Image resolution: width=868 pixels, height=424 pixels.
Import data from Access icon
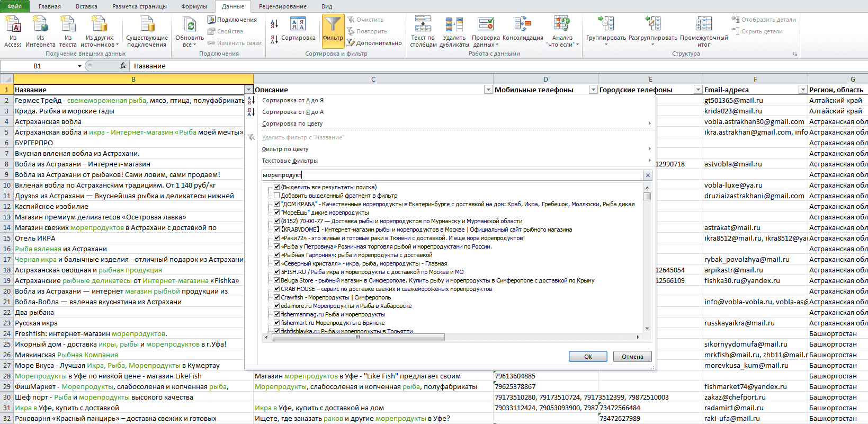13,32
